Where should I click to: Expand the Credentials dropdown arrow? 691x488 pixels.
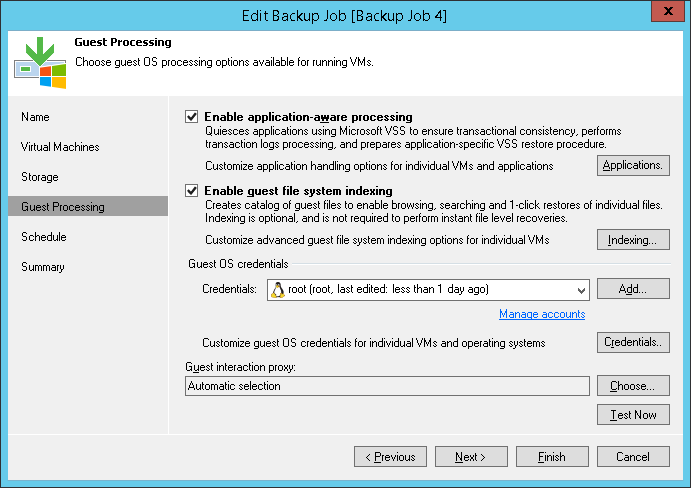point(579,289)
